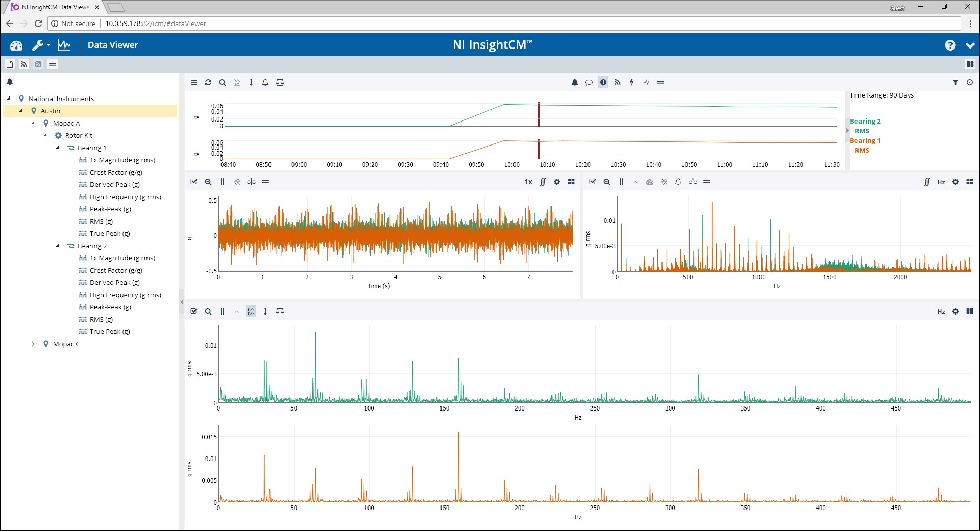Expand the Mopac C node
The height and width of the screenshot is (531, 980).
33,343
